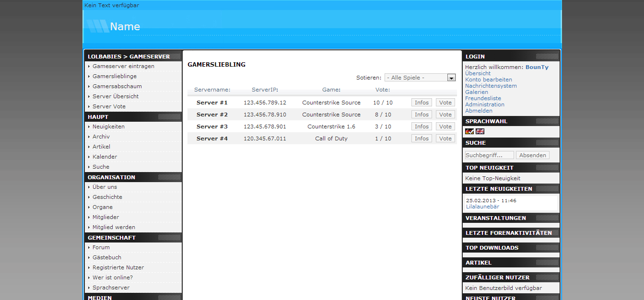The height and width of the screenshot is (300, 644).
Task: Click the 10 / 10 vote value
Action: coord(383,103)
